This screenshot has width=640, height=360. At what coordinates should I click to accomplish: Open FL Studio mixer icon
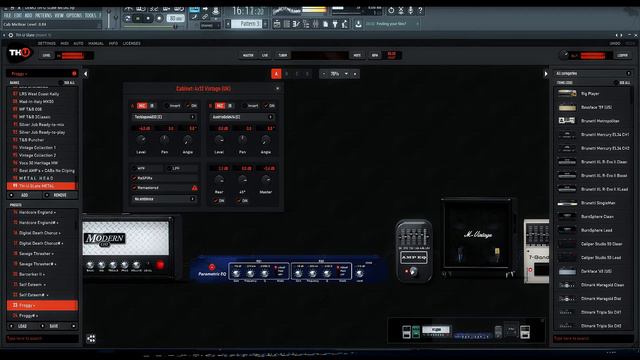tap(315, 24)
